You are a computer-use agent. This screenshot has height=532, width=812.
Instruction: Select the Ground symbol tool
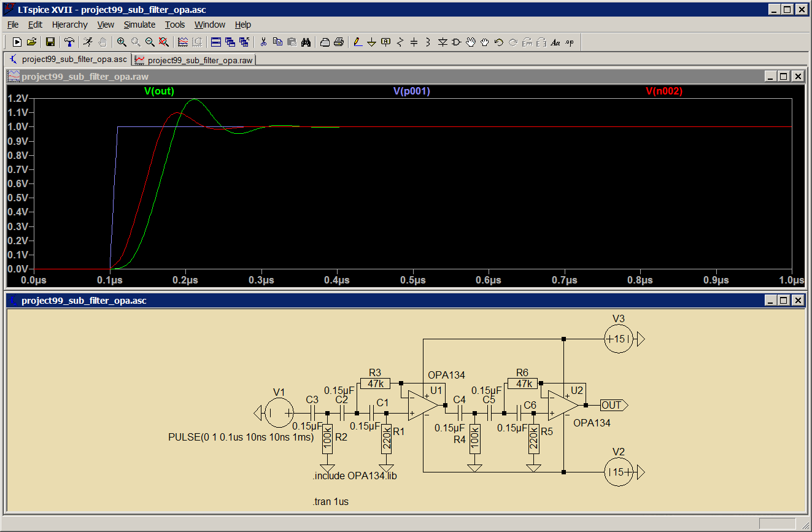tap(372, 42)
